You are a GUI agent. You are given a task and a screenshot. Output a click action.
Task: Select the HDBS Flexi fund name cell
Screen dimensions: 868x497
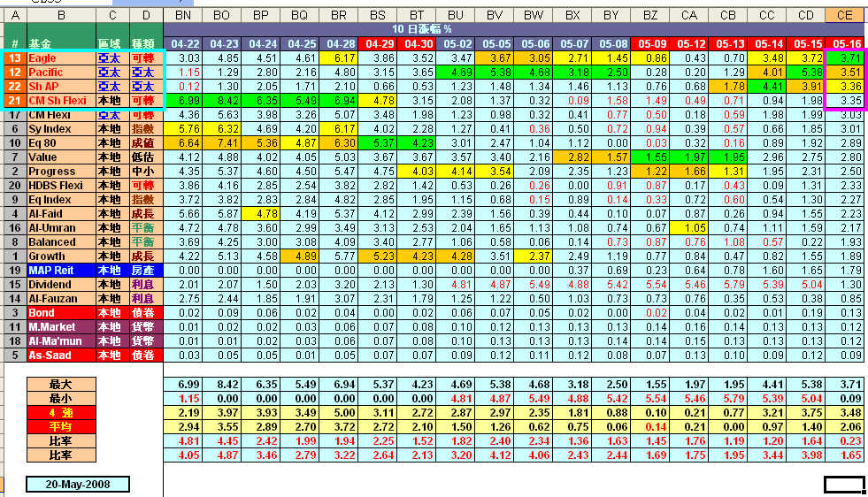(61, 186)
